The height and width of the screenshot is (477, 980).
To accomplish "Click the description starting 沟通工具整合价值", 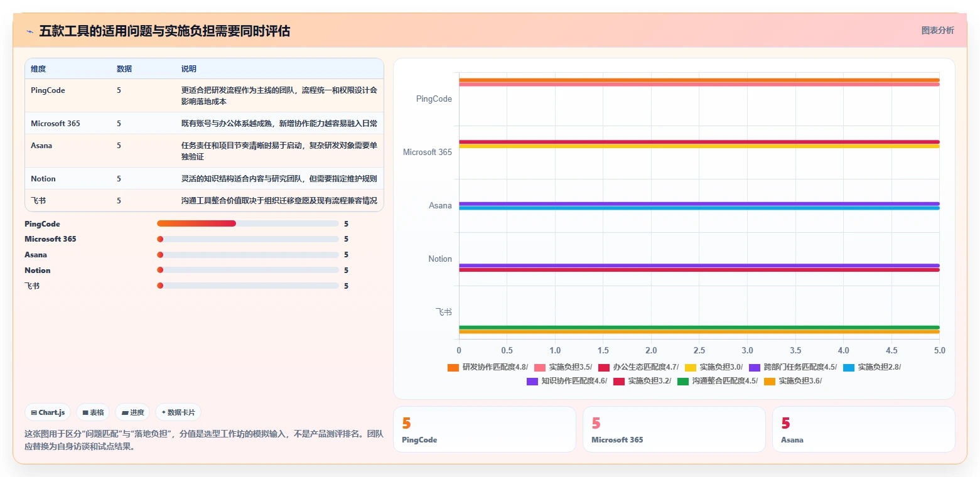I will (x=279, y=201).
